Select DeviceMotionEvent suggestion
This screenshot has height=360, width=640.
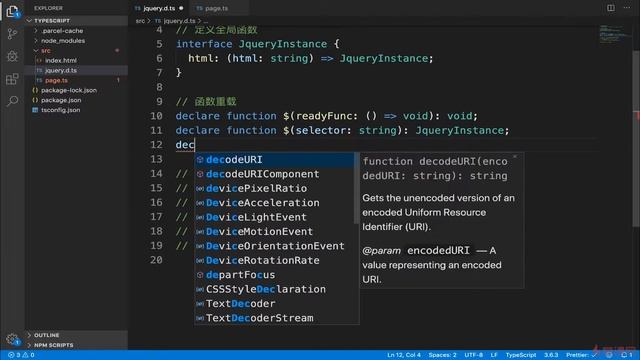(274, 231)
